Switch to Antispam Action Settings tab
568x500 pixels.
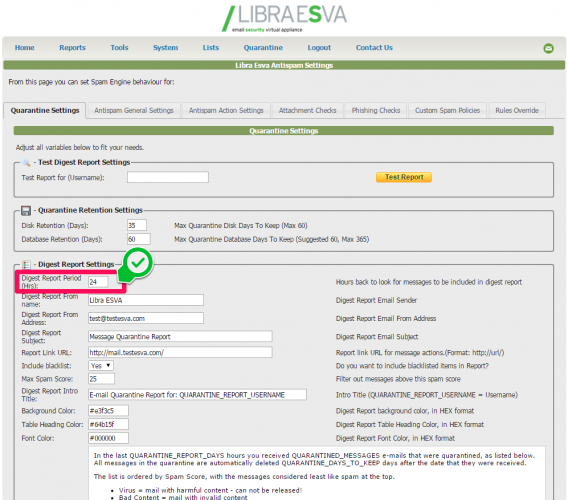point(226,111)
